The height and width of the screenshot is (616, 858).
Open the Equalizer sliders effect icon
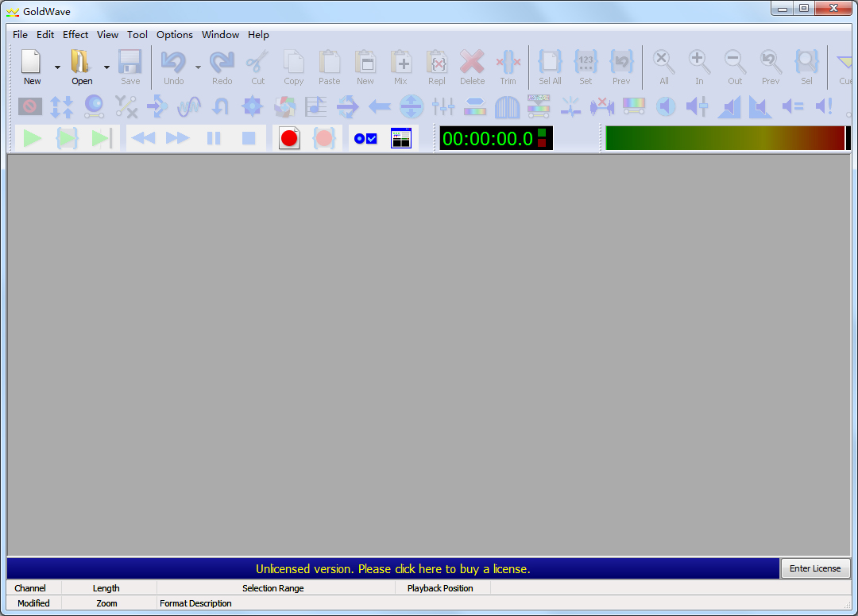tap(443, 106)
